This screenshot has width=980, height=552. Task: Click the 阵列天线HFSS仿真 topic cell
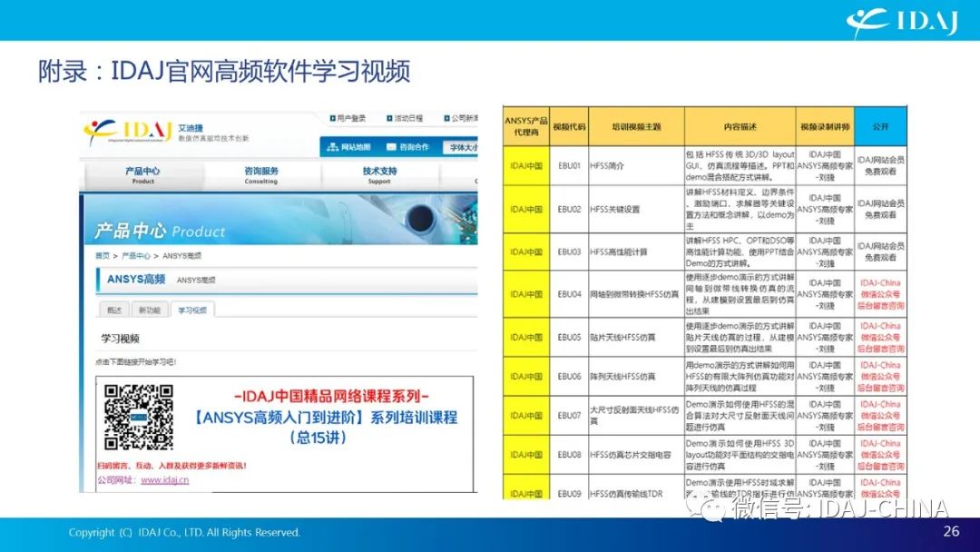coord(636,377)
